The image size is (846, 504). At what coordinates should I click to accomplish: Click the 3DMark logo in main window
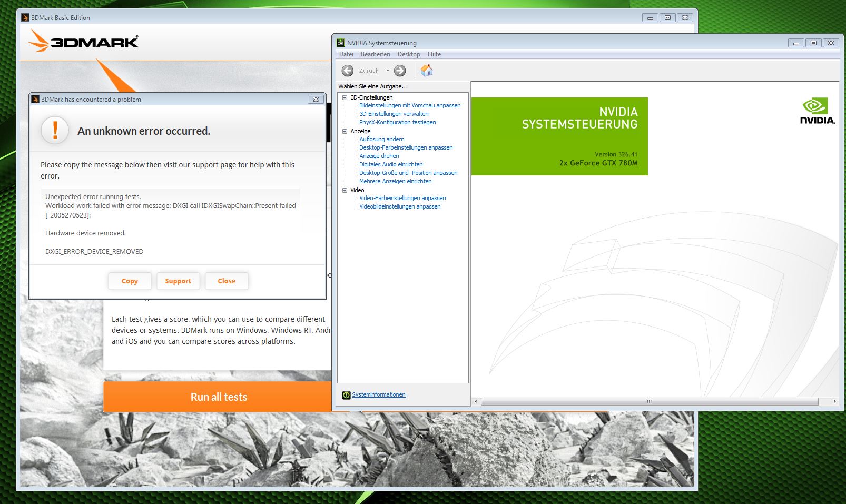point(84,41)
